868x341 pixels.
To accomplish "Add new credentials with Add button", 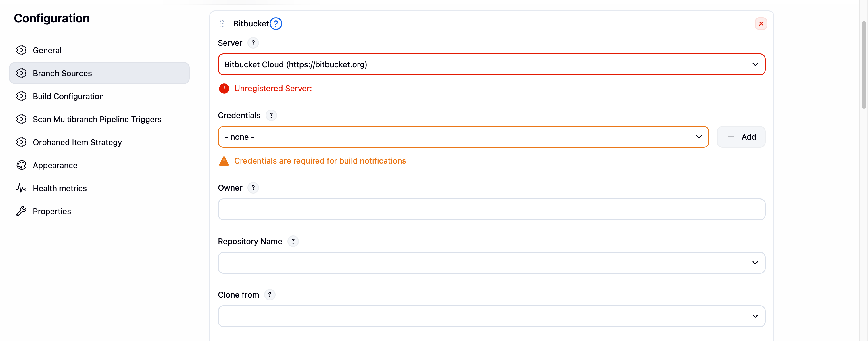I will click(x=741, y=137).
